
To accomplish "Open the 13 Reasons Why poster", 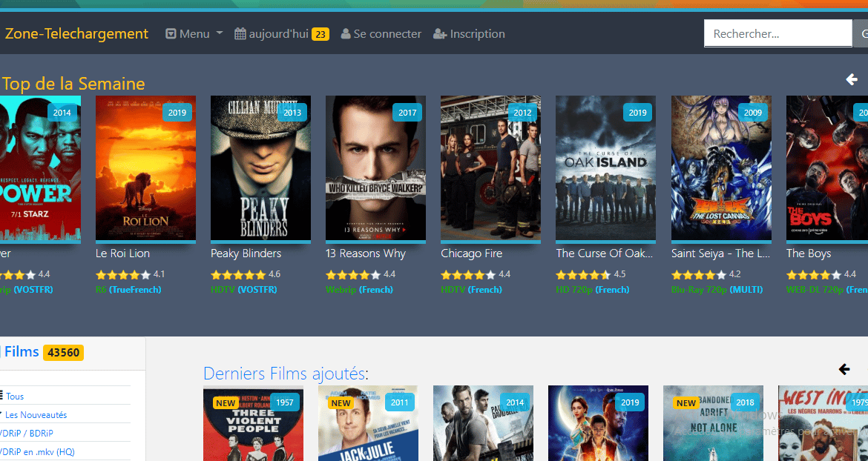I will [x=376, y=168].
